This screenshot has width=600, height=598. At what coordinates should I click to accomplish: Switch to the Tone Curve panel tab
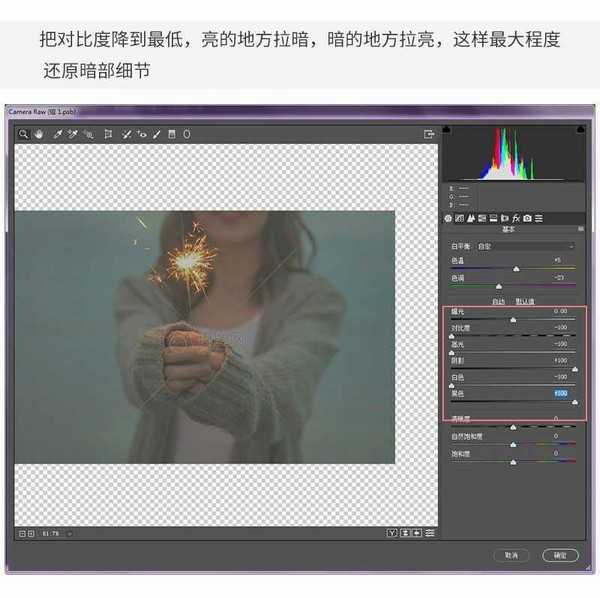pos(459,218)
